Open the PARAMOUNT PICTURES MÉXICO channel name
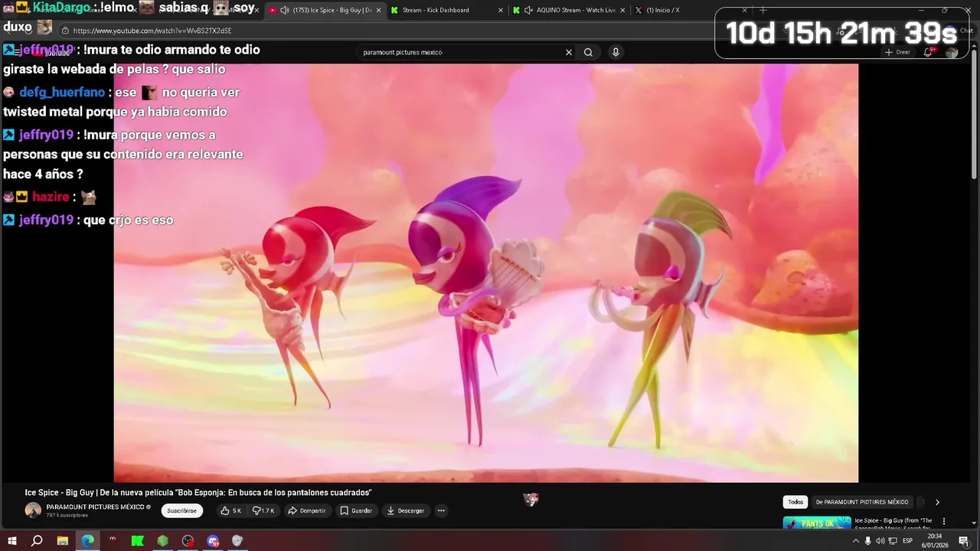This screenshot has height=551, width=980. 95,507
